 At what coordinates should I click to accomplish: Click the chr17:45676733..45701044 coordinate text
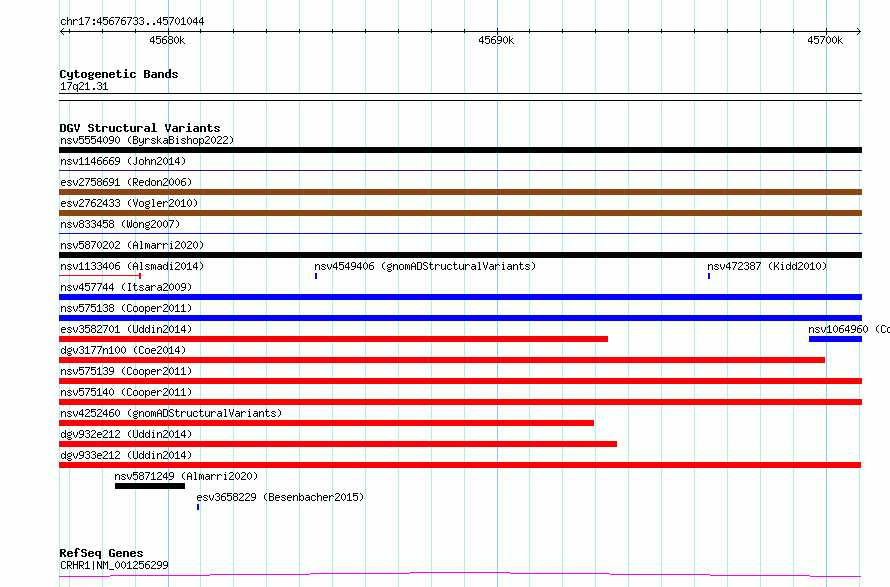tap(132, 22)
